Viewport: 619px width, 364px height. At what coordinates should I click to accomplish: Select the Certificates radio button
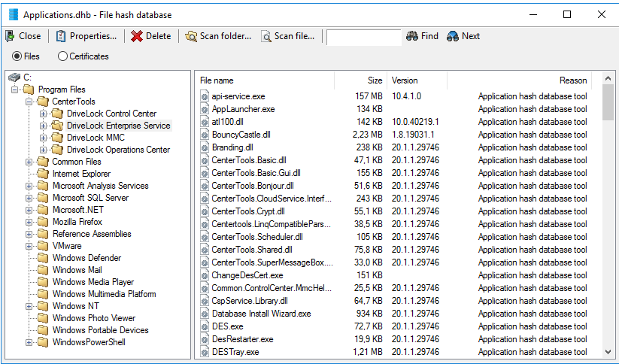pos(62,56)
